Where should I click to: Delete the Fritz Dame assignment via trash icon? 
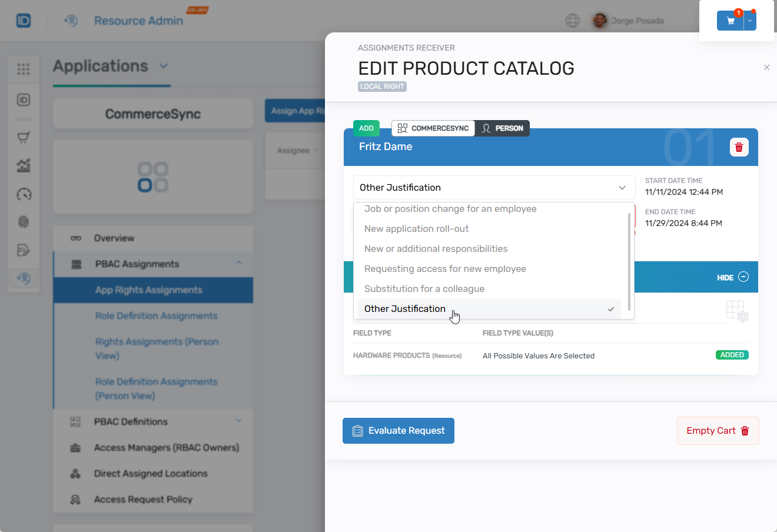739,147
